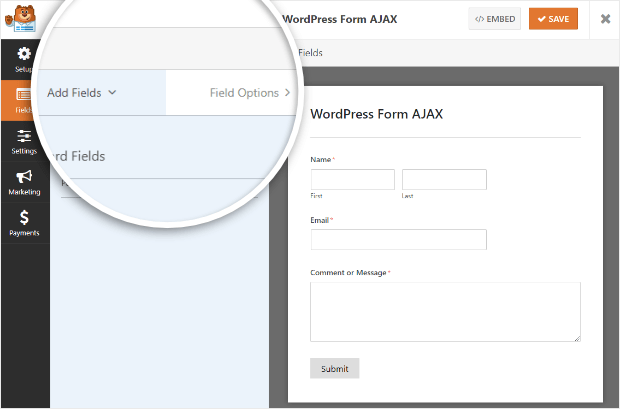The image size is (620, 409).
Task: Click form name in top header
Action: click(x=340, y=19)
